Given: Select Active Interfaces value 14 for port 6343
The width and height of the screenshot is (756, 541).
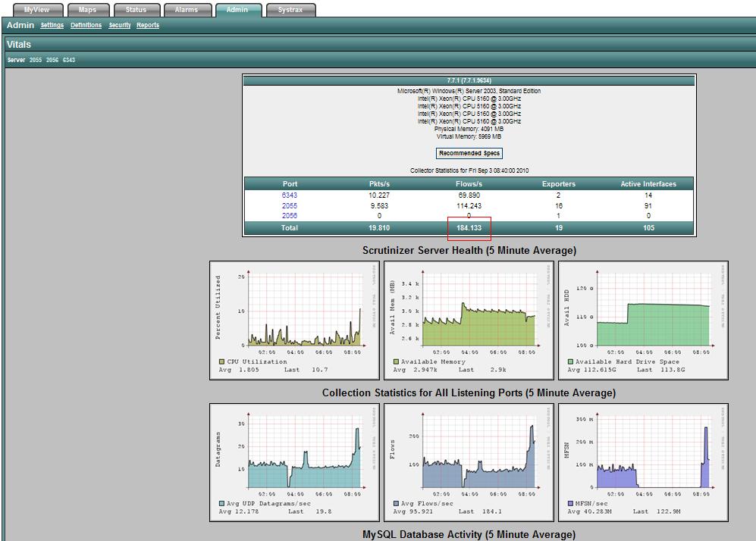Looking at the screenshot, I should pos(648,195).
